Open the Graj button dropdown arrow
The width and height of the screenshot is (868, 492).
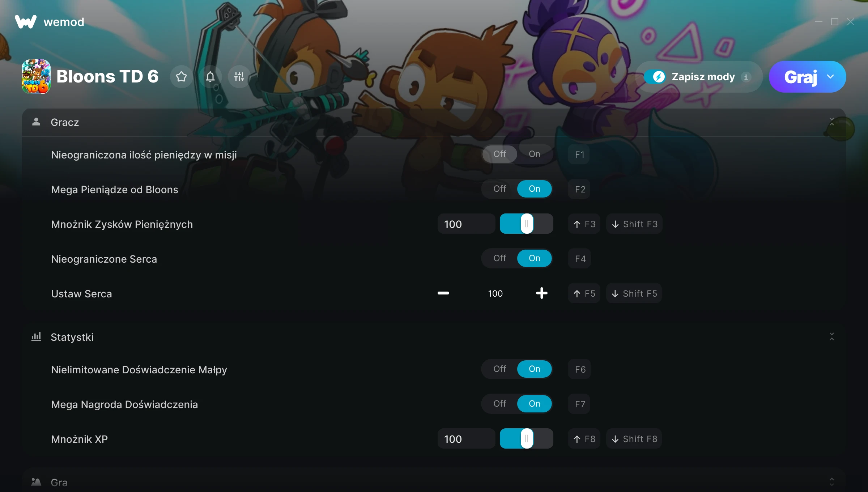point(831,77)
